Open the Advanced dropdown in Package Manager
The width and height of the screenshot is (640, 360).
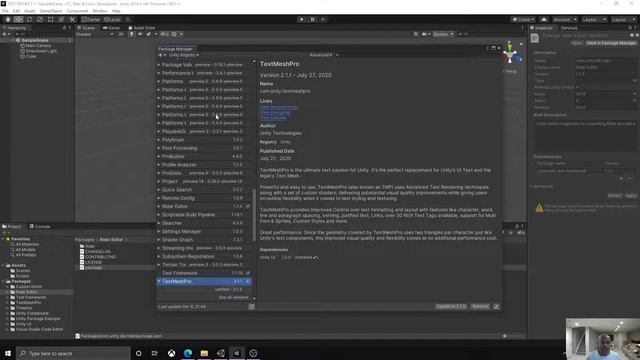click(321, 55)
